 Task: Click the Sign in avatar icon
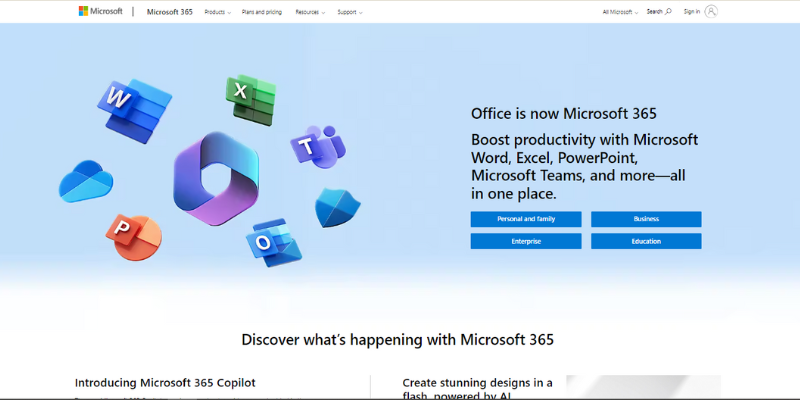coord(711,11)
